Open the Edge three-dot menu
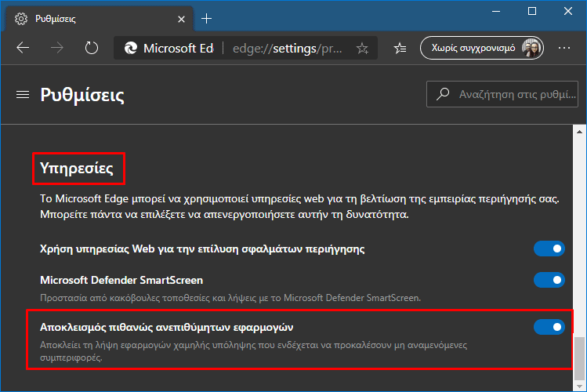 pos(564,48)
